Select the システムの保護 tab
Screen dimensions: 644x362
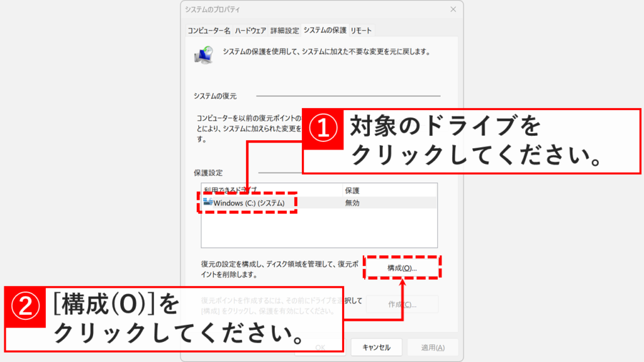point(324,30)
